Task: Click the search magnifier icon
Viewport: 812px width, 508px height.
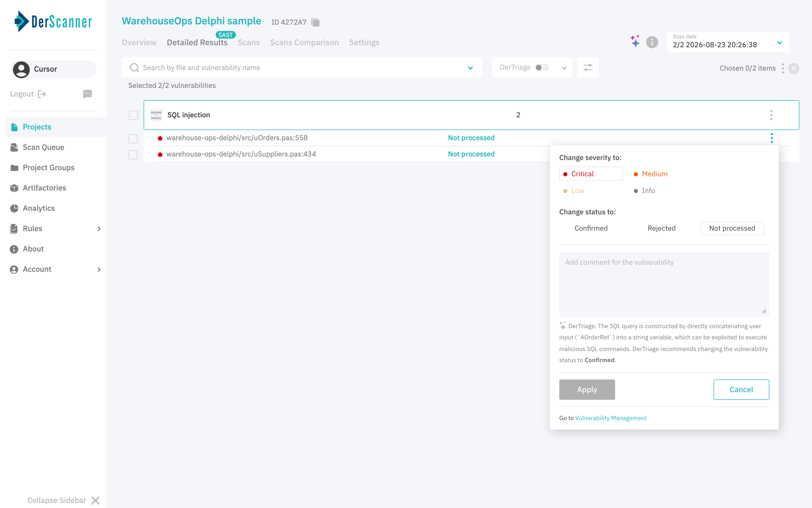Action: point(134,68)
